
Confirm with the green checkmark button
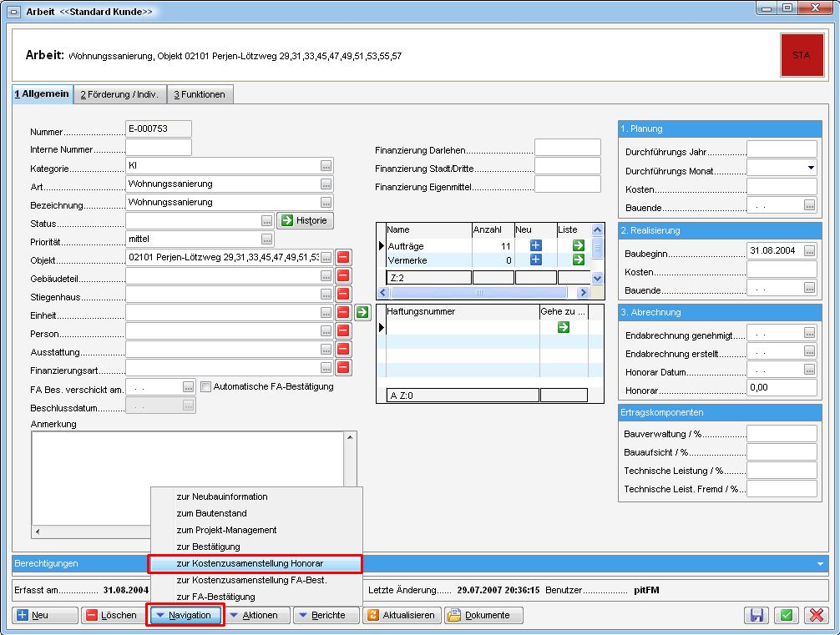point(786,616)
